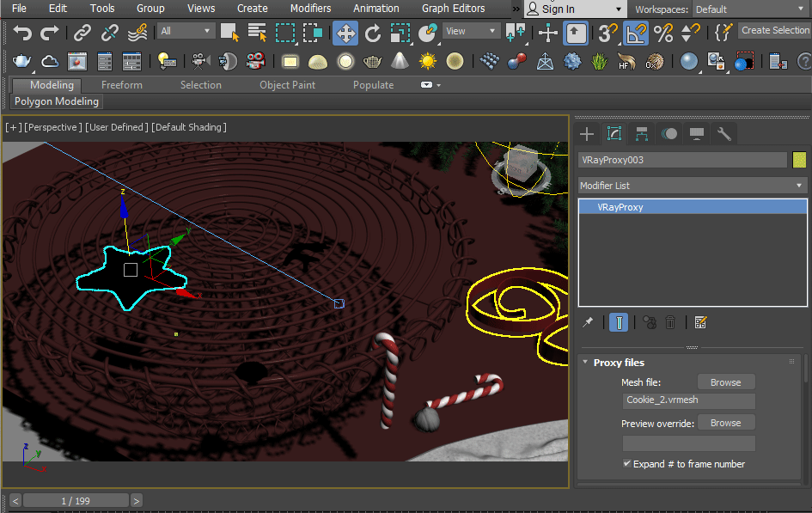Switch to the Object Paint tab
The height and width of the screenshot is (513, 812).
point(287,85)
